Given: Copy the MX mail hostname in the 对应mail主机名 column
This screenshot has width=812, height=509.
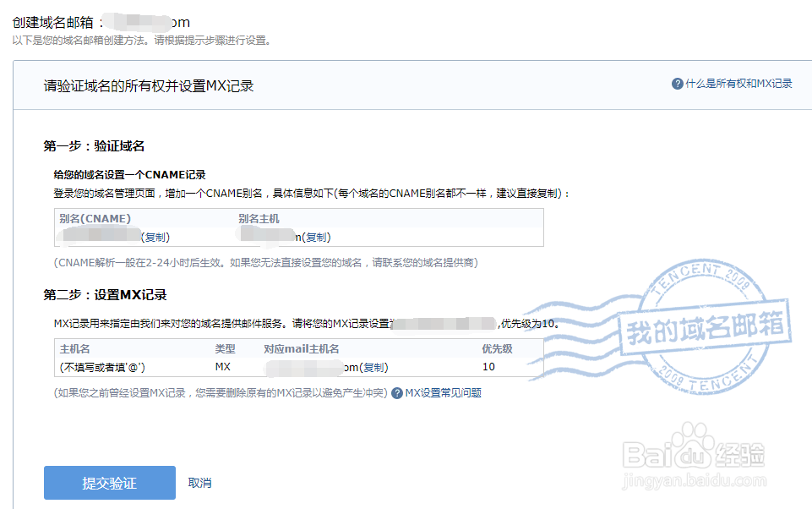Looking at the screenshot, I should (x=374, y=367).
